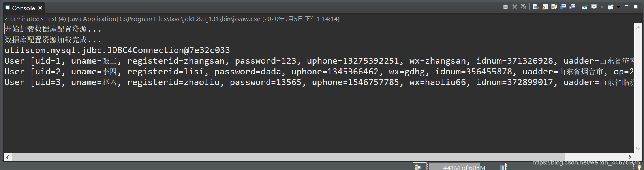Show console when standard error changes
The height and width of the screenshot is (170, 644).
coord(572,7)
